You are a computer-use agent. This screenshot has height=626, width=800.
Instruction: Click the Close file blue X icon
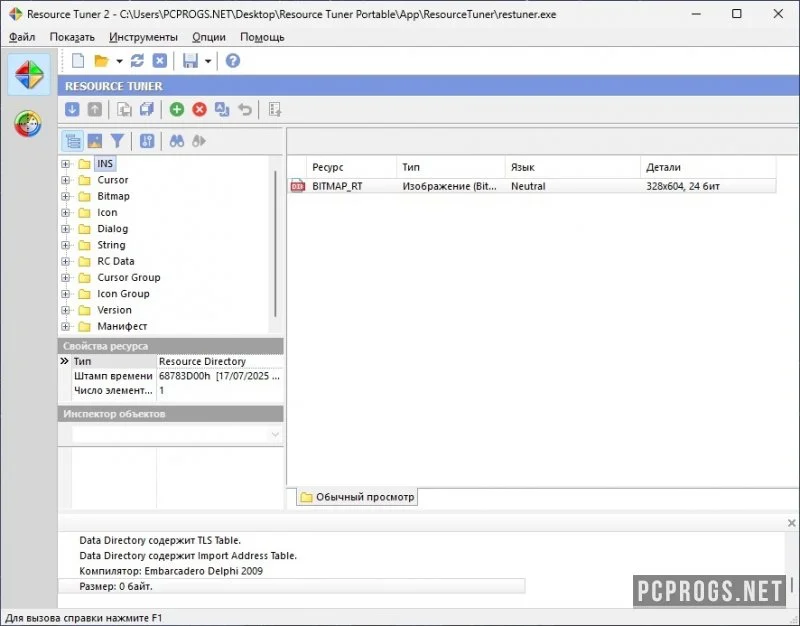160,61
